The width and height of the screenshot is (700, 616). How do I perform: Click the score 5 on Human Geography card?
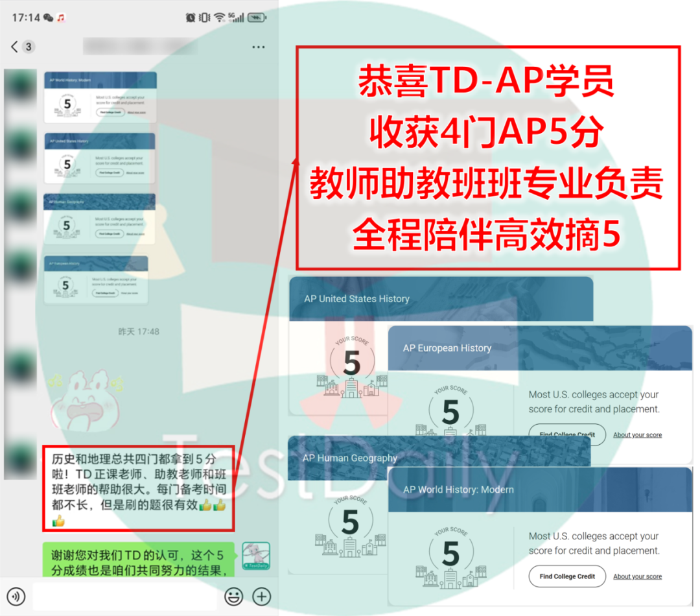[351, 522]
